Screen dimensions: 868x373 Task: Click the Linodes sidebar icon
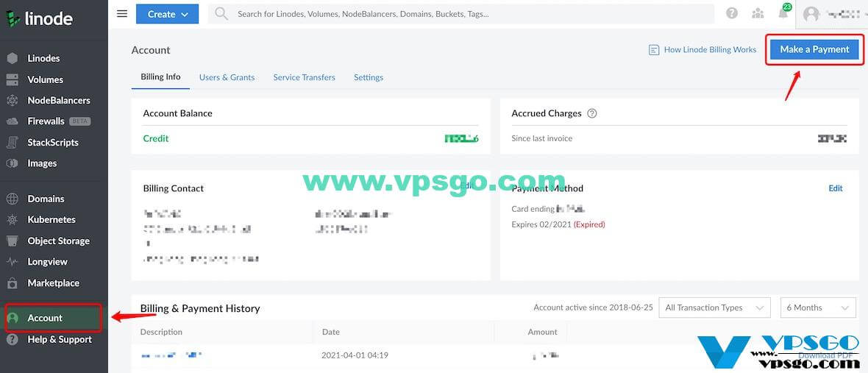13,58
